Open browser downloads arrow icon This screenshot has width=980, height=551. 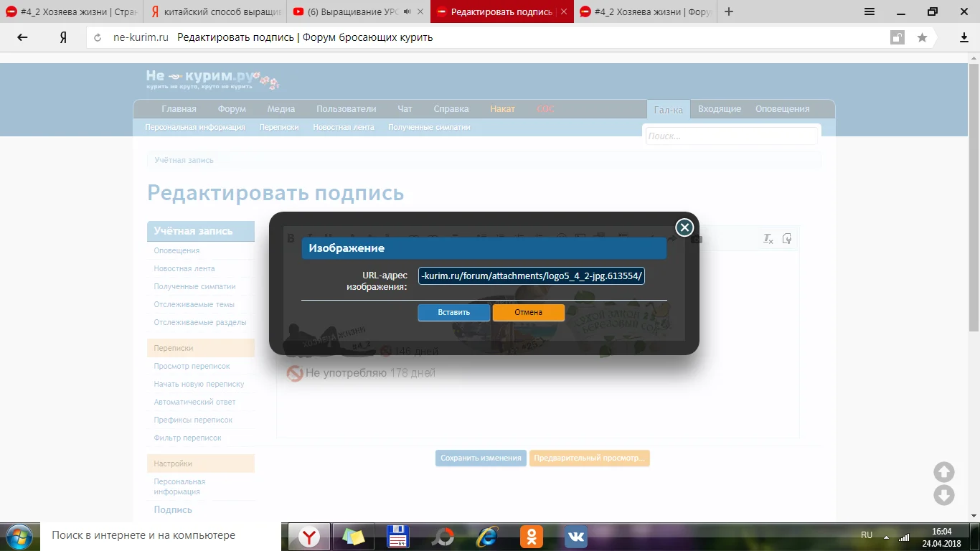(x=964, y=37)
